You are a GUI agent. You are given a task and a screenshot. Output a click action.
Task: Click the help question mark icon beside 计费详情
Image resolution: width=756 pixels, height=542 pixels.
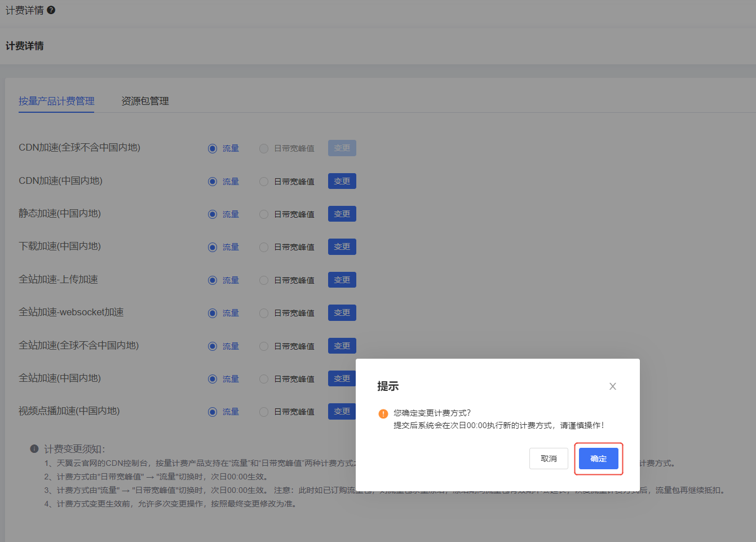tap(51, 10)
